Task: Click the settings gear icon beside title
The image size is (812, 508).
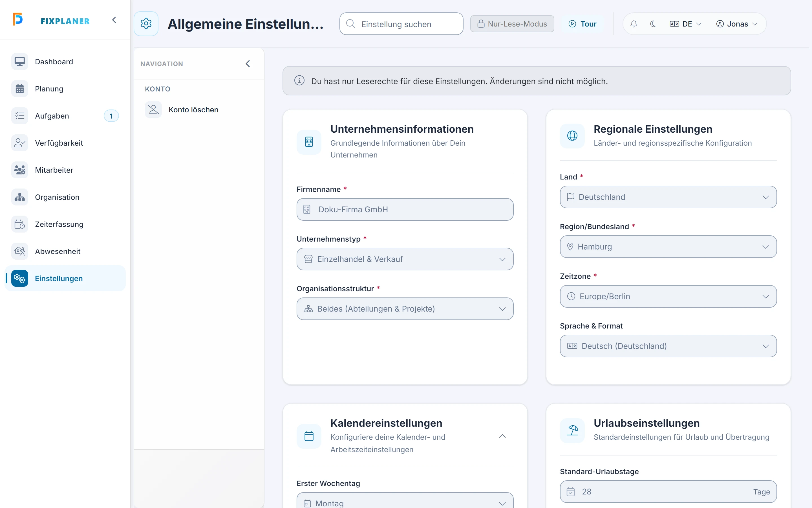Action: click(x=146, y=23)
